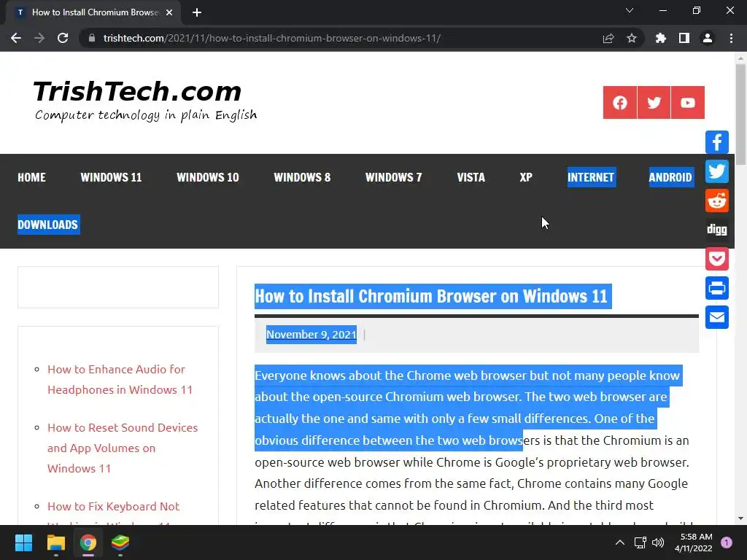Open the red Facebook header icon
Viewport: 747px width, 560px height.
[x=620, y=102]
